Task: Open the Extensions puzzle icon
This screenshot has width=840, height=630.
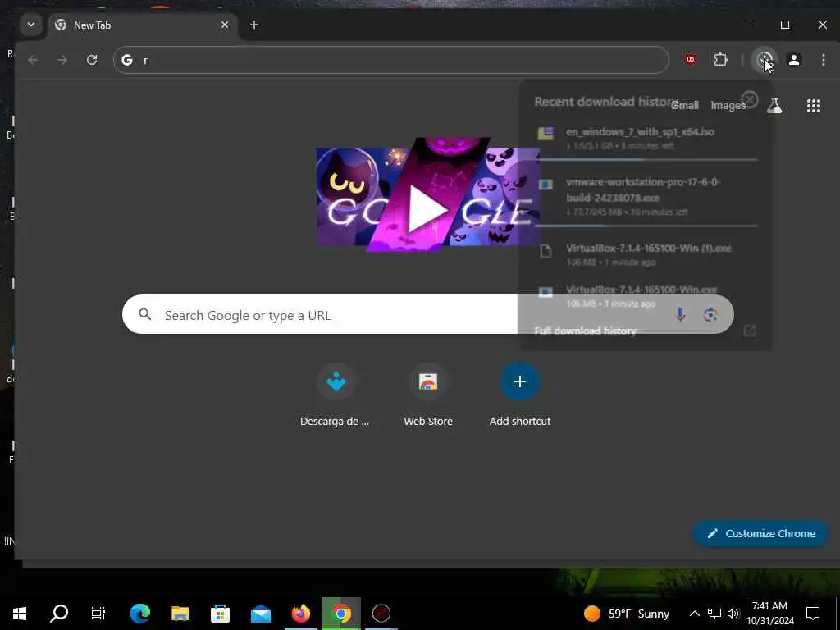Action: (x=720, y=60)
